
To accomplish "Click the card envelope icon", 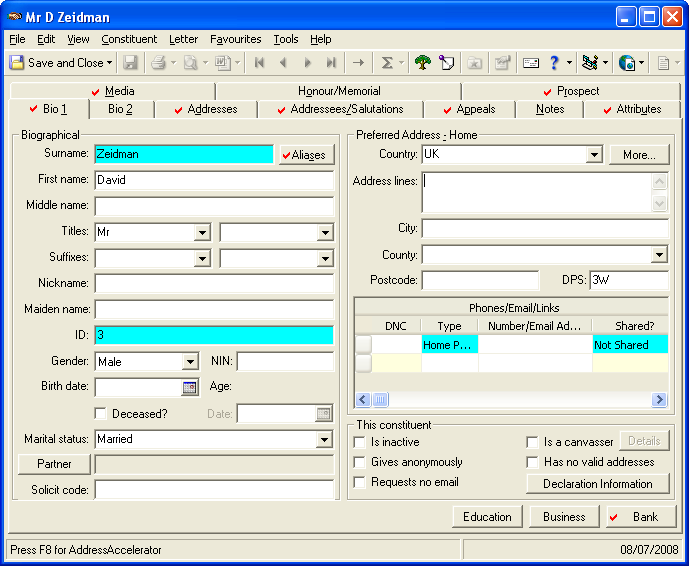I will click(531, 63).
